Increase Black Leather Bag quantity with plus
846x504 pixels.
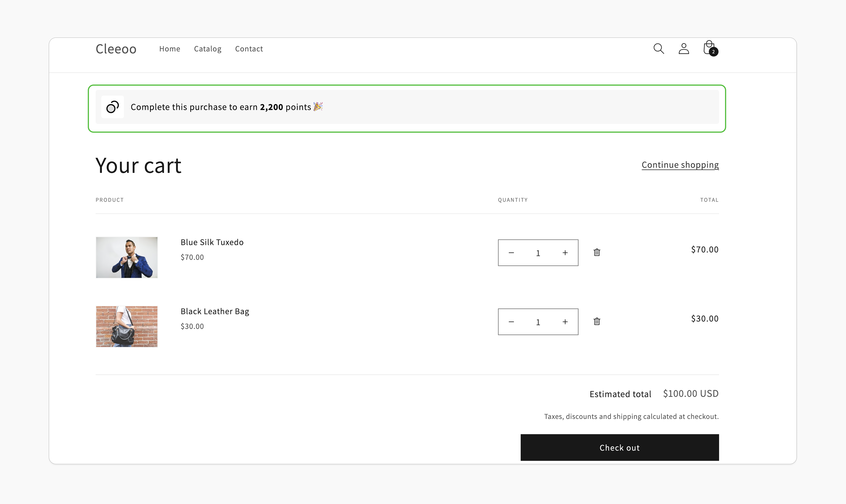coord(565,322)
